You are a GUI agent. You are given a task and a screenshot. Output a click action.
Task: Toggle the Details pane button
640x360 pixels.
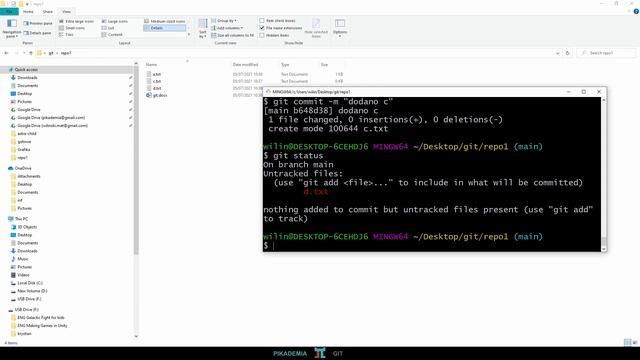point(38,33)
